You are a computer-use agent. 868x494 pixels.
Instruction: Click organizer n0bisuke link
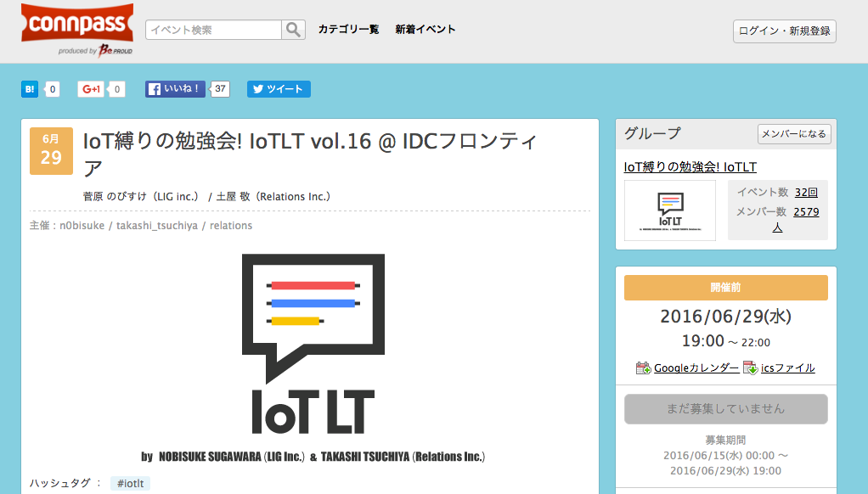click(x=82, y=226)
